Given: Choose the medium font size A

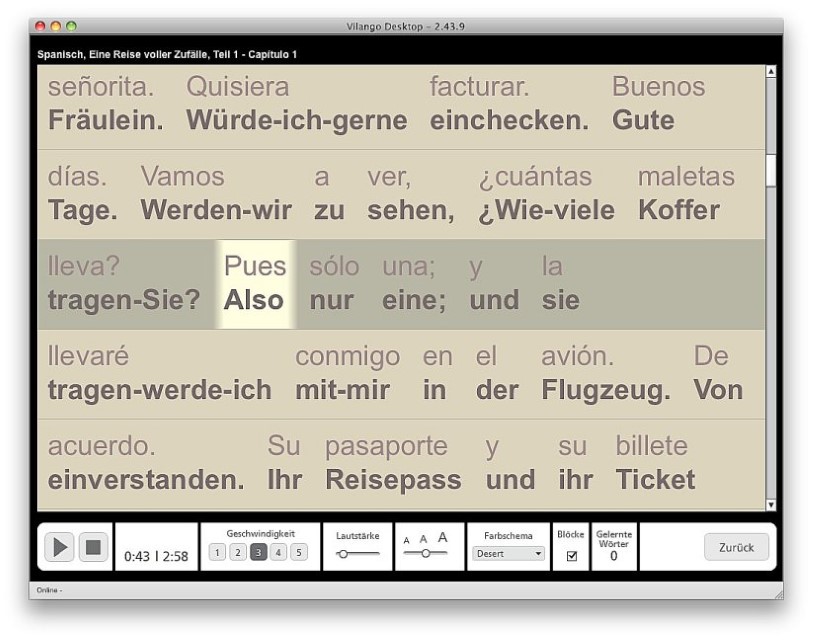Looking at the screenshot, I should click(423, 539).
